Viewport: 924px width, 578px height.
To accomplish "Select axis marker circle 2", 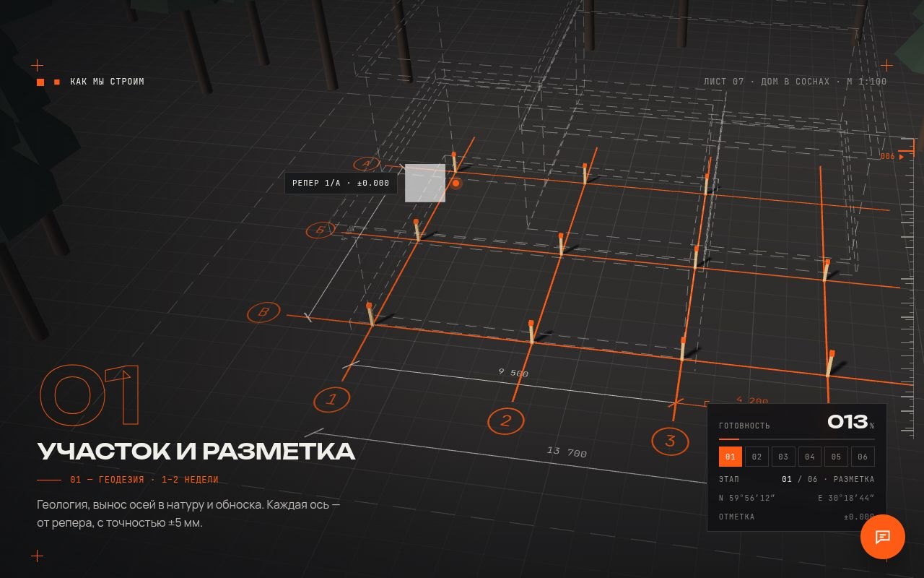I will [505, 420].
